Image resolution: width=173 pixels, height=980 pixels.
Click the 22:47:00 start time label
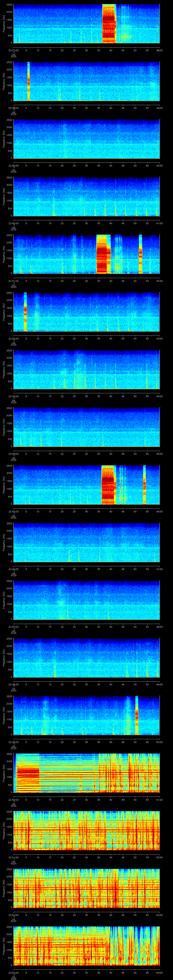[x=13, y=627]
